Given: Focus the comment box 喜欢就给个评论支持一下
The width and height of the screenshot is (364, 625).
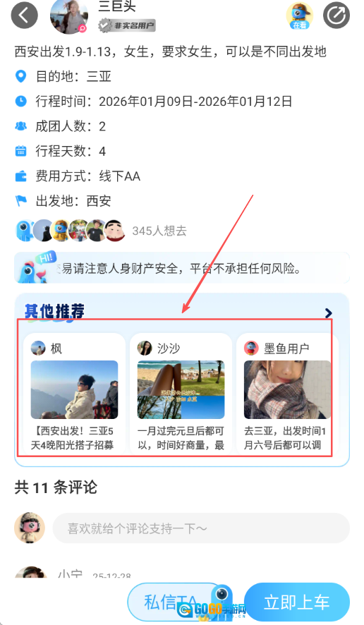Looking at the screenshot, I should click(x=201, y=528).
